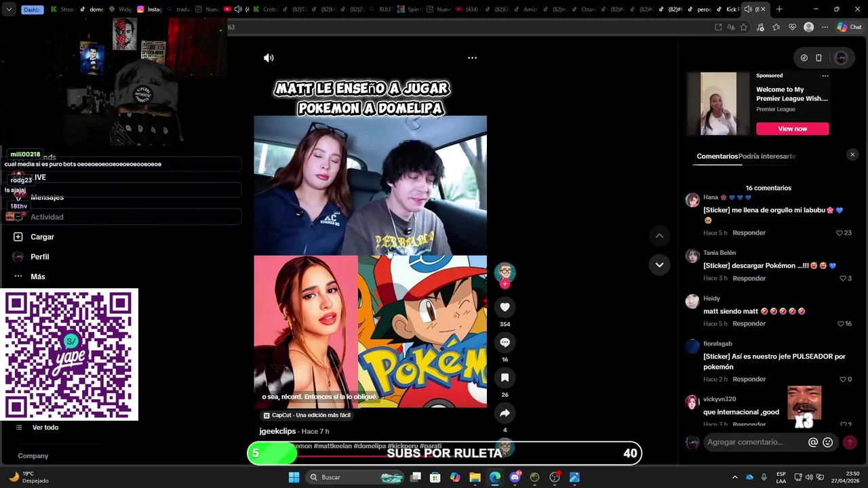Share the video with the arrow icon
This screenshot has width=868, height=488.
[x=505, y=413]
